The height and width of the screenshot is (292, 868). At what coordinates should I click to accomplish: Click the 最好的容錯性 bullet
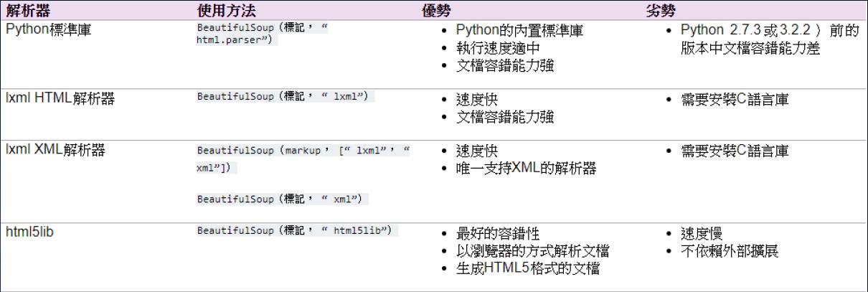498,234
